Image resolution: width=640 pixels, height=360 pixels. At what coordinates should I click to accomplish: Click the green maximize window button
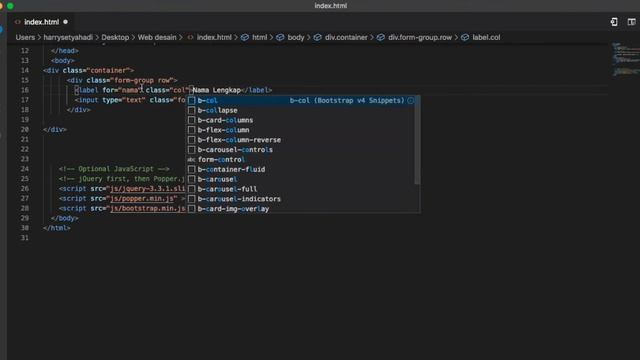click(10, 6)
